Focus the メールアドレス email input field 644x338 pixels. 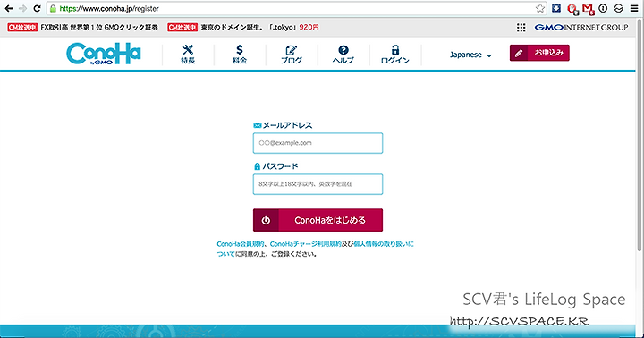click(318, 143)
